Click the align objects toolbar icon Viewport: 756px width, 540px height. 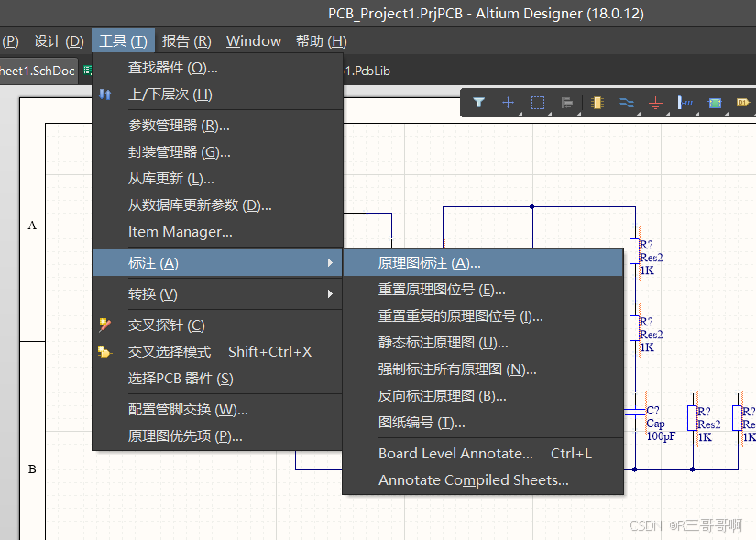[567, 103]
